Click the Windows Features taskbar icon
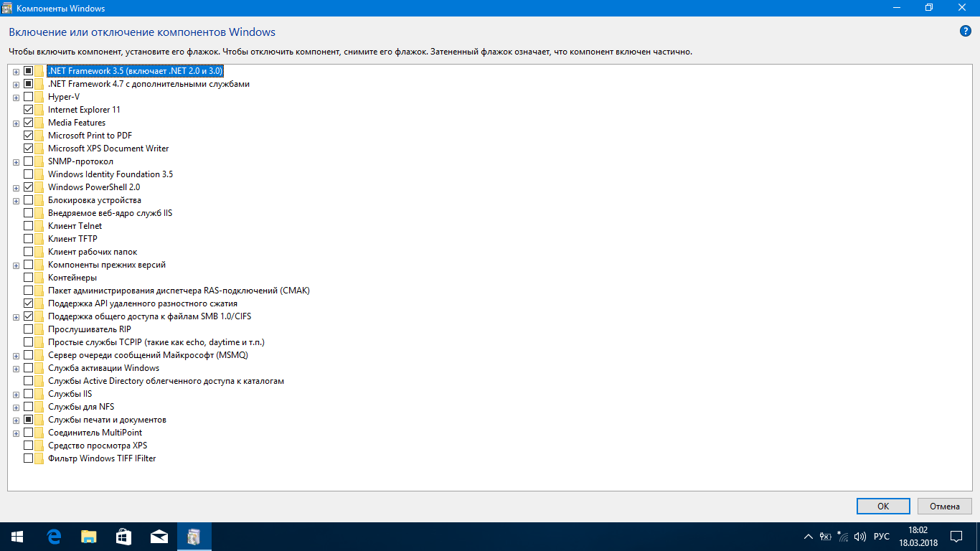The width and height of the screenshot is (980, 551). (x=194, y=537)
